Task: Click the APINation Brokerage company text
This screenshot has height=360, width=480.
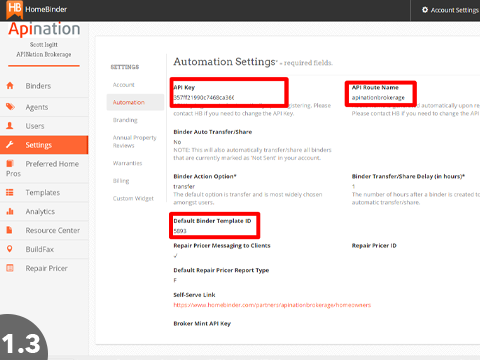Action: [44, 54]
